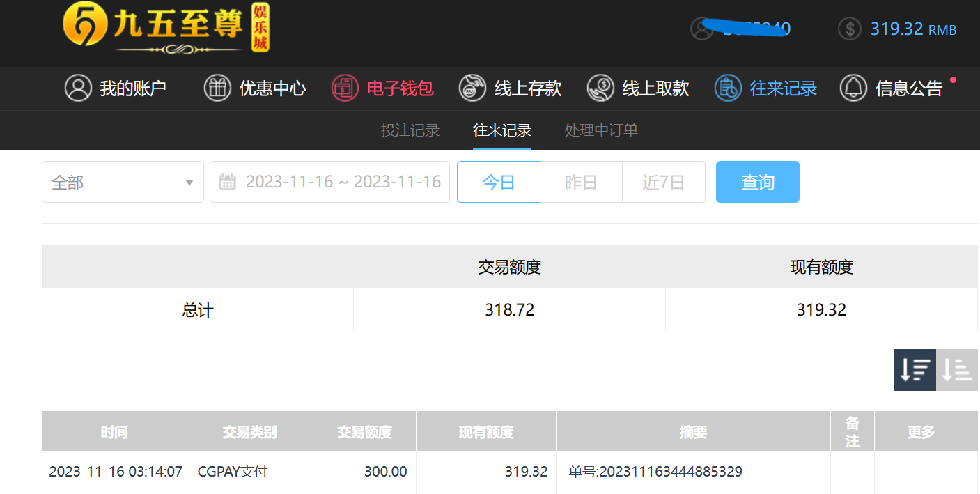Image resolution: width=980 pixels, height=494 pixels.
Task: Open 我的账户 menu item
Action: click(x=132, y=88)
